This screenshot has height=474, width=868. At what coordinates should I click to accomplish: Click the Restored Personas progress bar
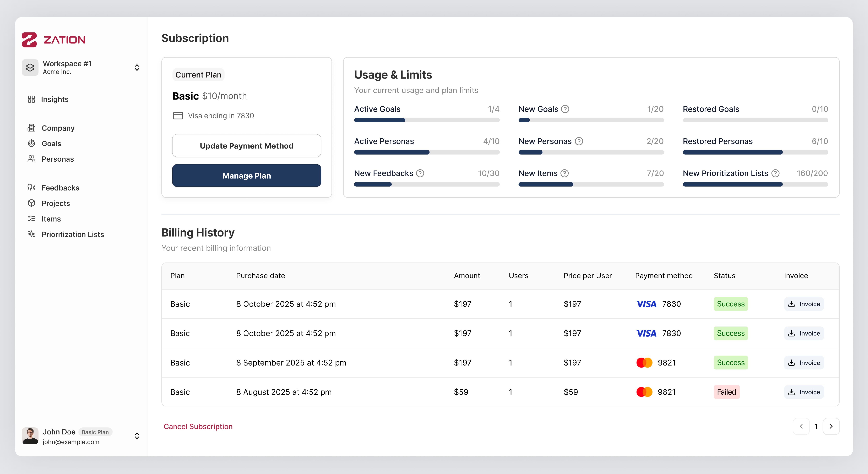tap(755, 152)
